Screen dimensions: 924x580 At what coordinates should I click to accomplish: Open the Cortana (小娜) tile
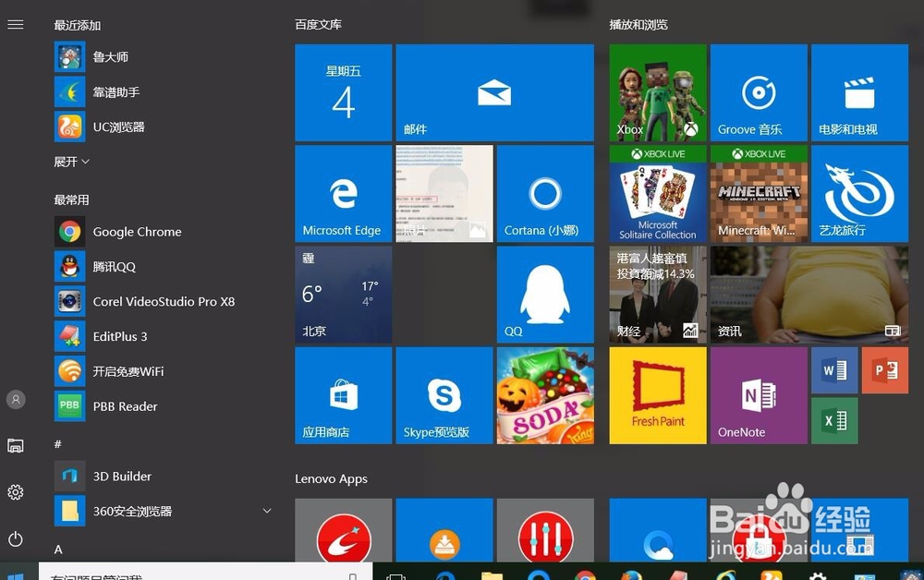tap(546, 194)
